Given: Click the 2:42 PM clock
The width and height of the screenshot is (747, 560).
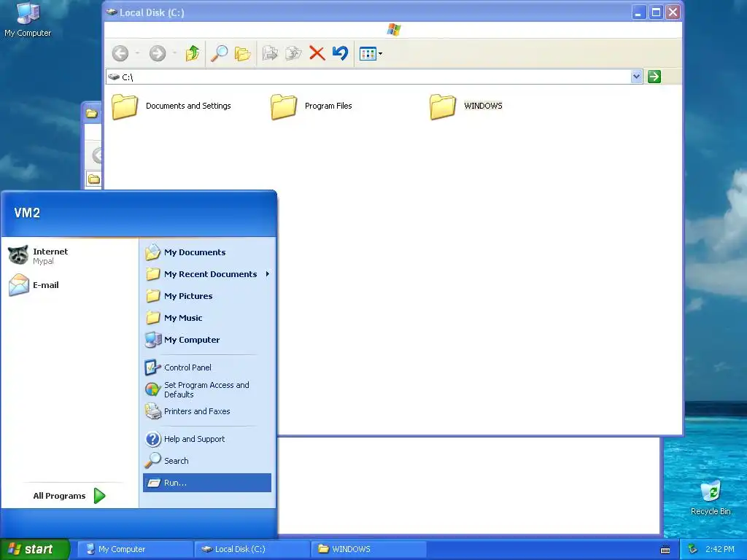Looking at the screenshot, I should [x=720, y=549].
